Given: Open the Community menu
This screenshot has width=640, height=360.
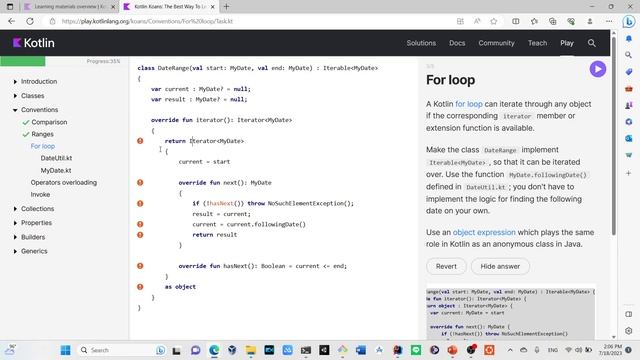Looking at the screenshot, I should [496, 43].
